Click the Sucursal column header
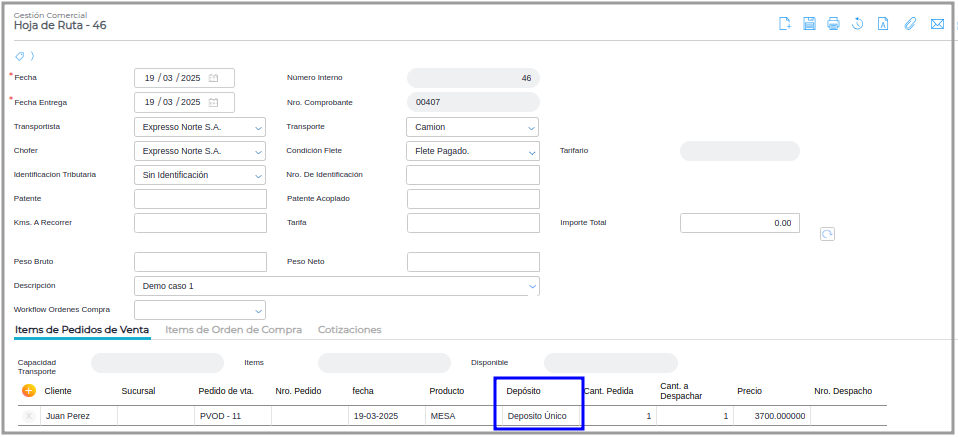958x437 pixels. tap(139, 391)
